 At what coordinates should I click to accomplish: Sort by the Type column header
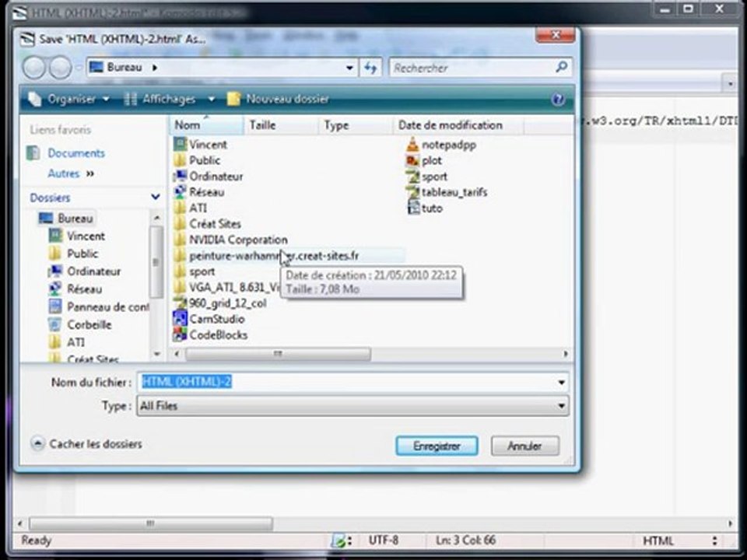[356, 124]
